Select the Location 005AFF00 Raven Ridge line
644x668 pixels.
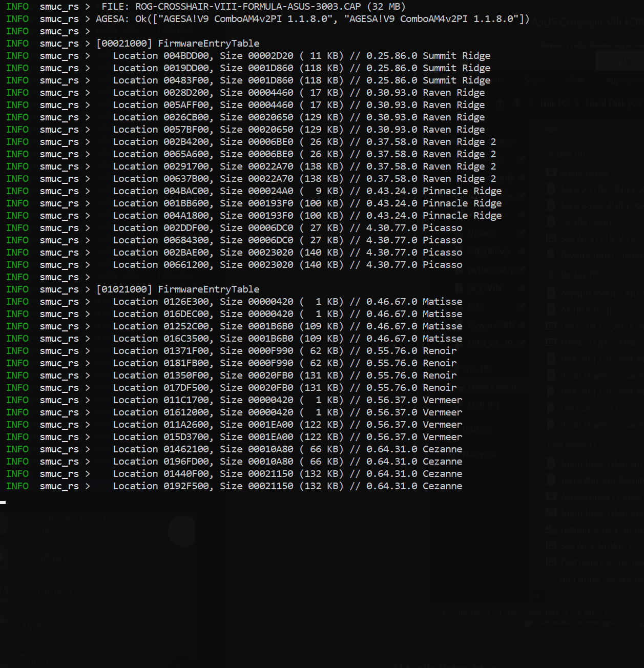(x=245, y=105)
